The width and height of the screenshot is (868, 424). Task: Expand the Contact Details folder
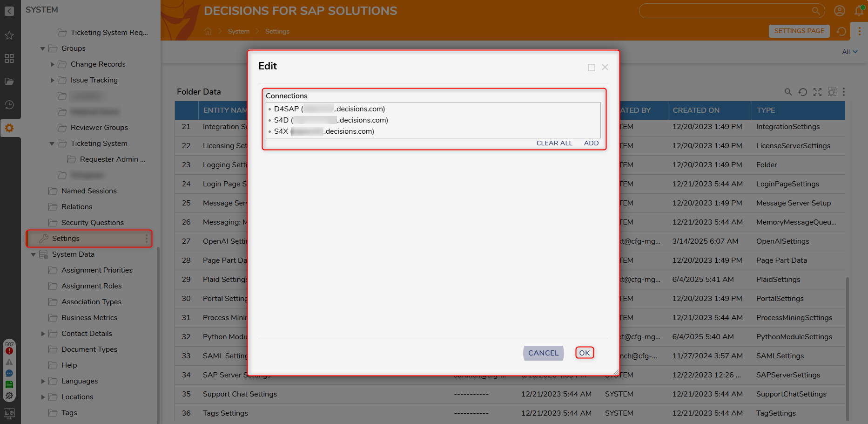click(x=43, y=334)
